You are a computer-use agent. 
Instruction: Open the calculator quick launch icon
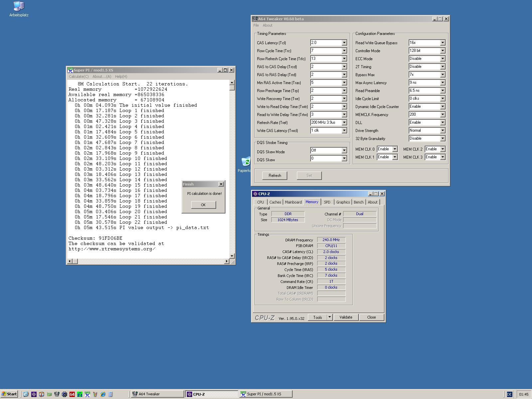(x=110, y=394)
